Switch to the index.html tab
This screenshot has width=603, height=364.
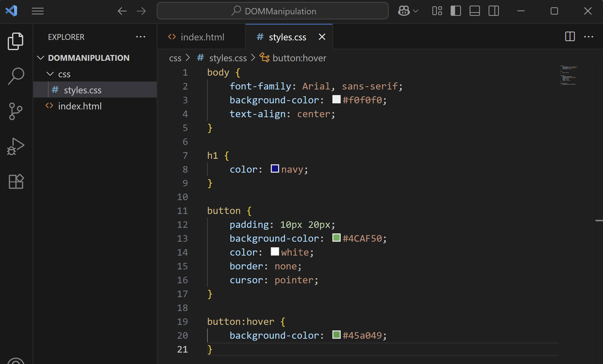pyautogui.click(x=202, y=37)
